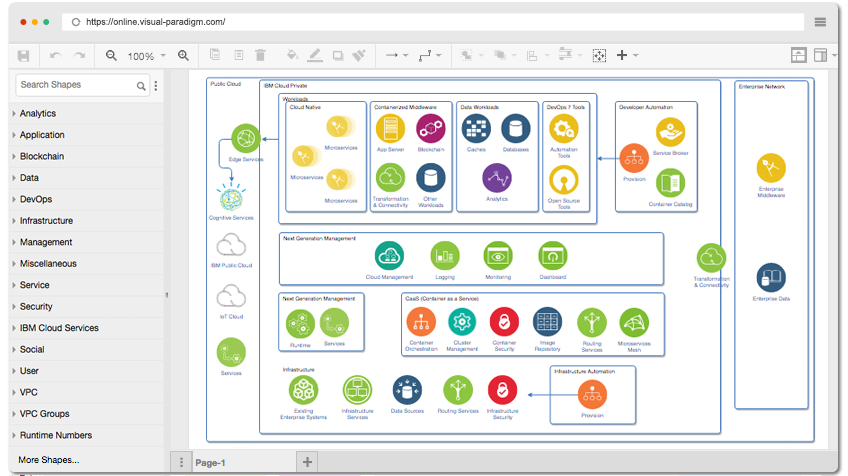The image size is (848, 476).
Task: Select the Container Catalog icon
Action: 671,183
